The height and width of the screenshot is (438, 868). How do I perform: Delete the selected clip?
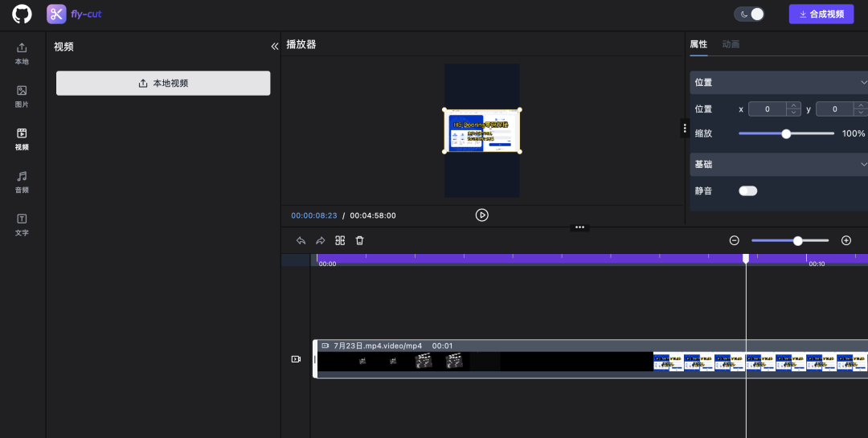click(x=360, y=241)
